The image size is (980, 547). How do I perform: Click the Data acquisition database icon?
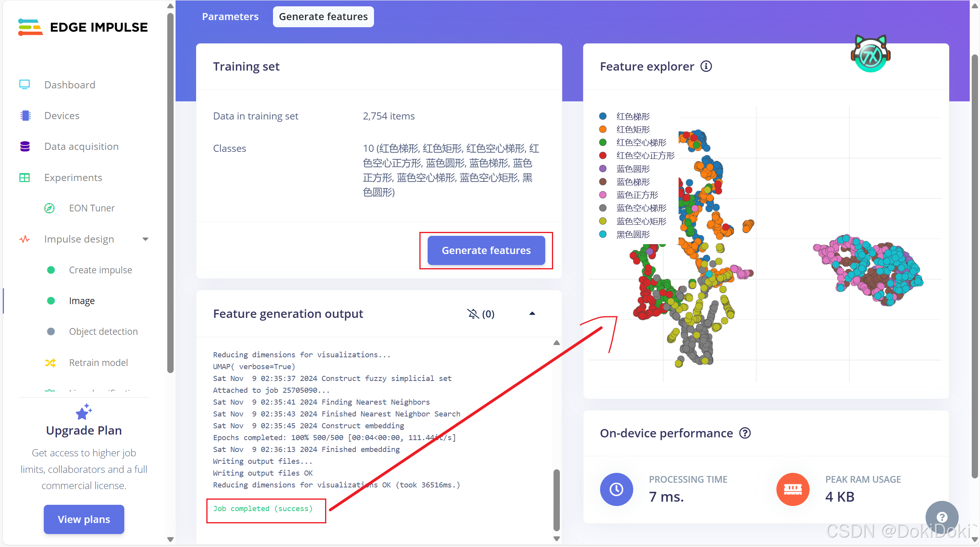(25, 146)
